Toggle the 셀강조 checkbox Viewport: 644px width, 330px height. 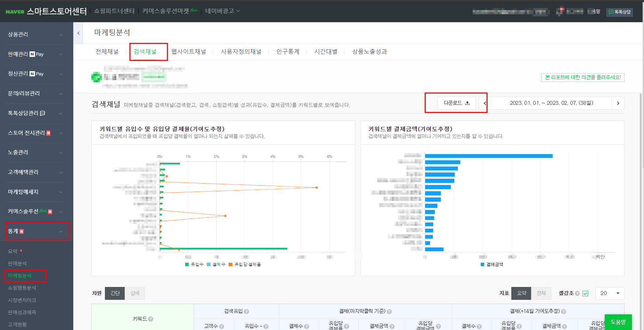pyautogui.click(x=585, y=294)
